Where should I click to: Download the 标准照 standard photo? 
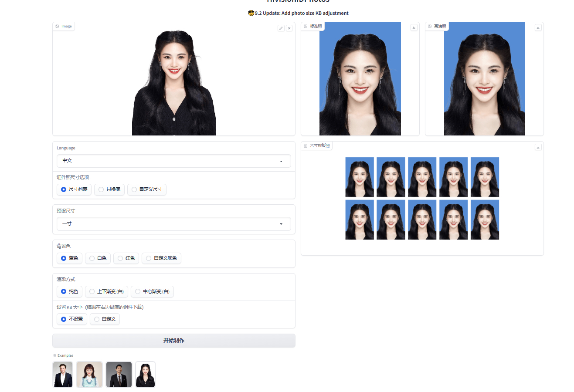point(414,27)
